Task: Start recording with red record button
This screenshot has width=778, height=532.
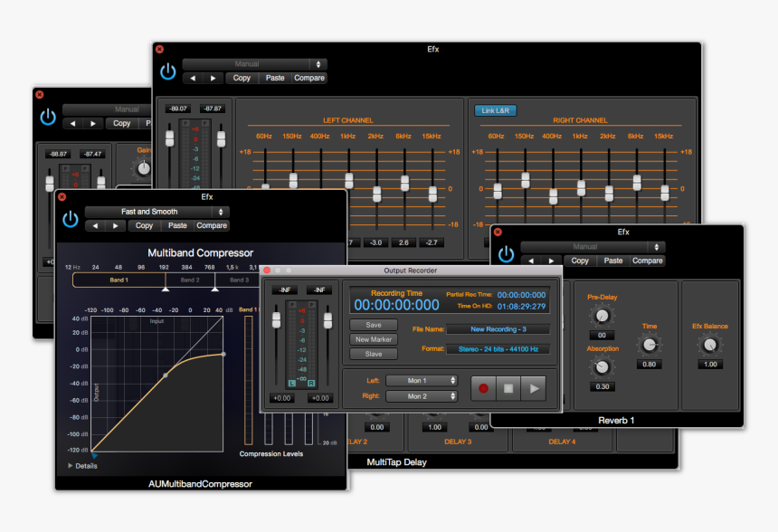Action: point(483,388)
